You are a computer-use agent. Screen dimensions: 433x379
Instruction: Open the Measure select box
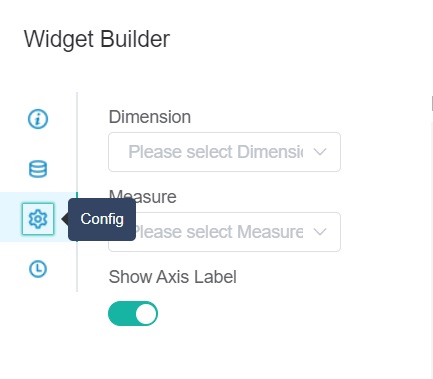click(x=224, y=232)
